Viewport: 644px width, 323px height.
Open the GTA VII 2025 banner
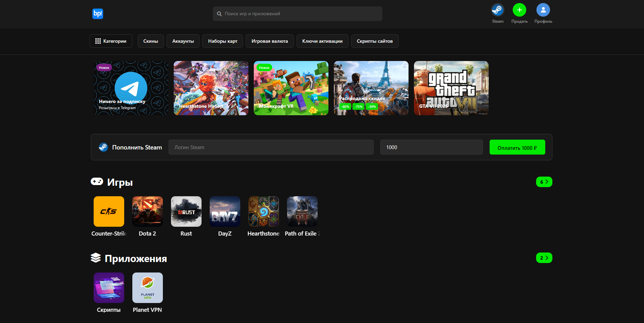click(x=451, y=88)
